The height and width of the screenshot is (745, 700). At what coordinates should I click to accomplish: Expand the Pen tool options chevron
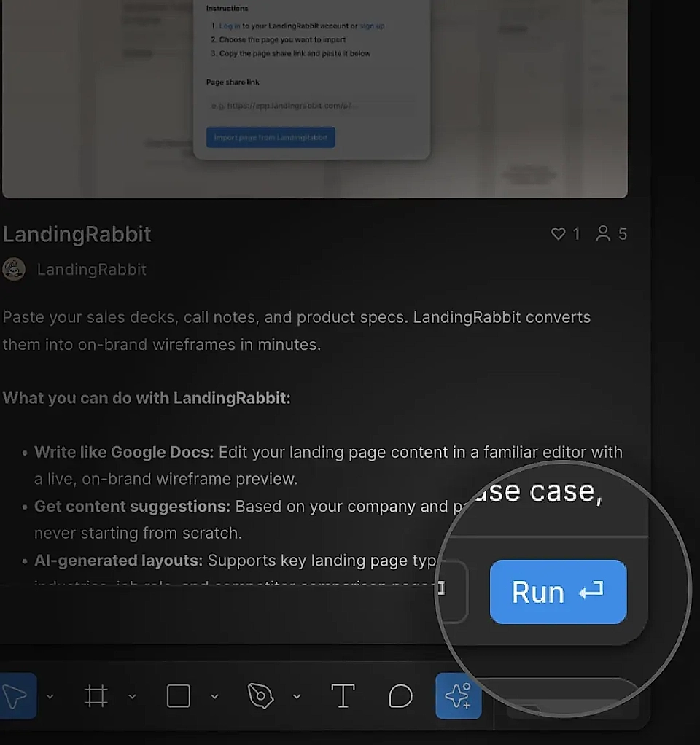pyautogui.click(x=297, y=696)
